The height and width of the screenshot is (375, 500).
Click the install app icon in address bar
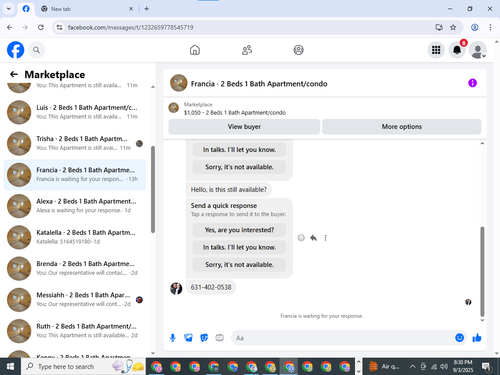click(x=439, y=27)
